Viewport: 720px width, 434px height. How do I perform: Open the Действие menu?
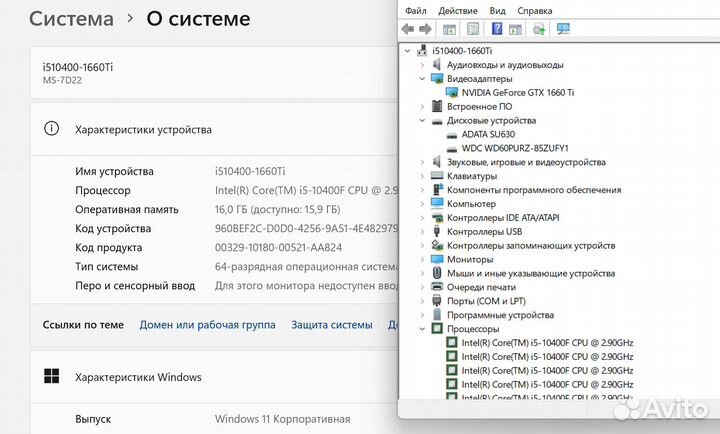tap(458, 11)
